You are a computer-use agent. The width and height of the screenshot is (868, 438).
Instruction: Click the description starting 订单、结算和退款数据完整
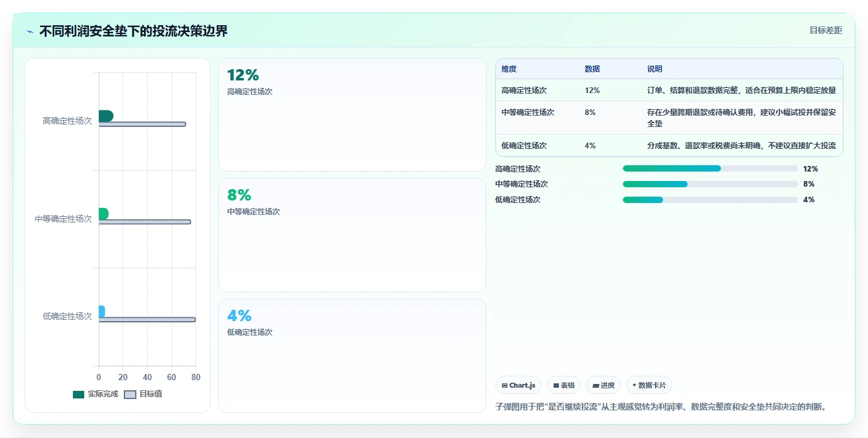click(x=742, y=90)
